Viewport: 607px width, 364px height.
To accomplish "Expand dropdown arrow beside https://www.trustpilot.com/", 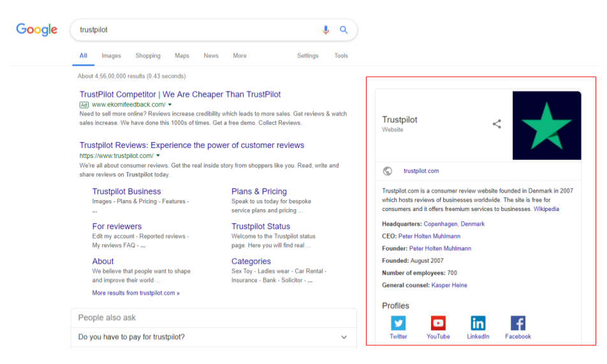I will [x=158, y=156].
